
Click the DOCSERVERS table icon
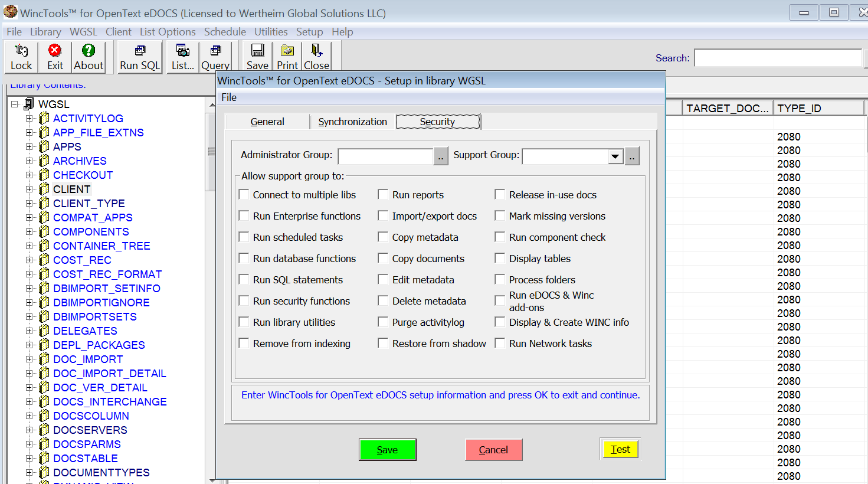44,430
